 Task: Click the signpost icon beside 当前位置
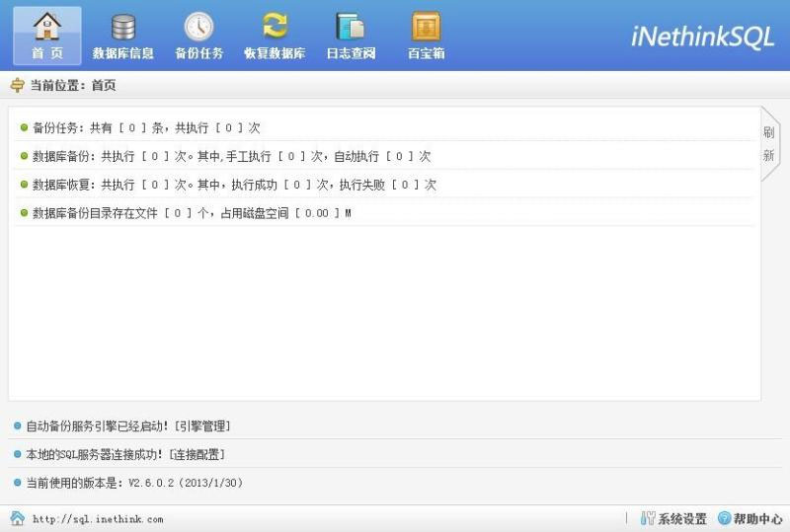pyautogui.click(x=17, y=86)
